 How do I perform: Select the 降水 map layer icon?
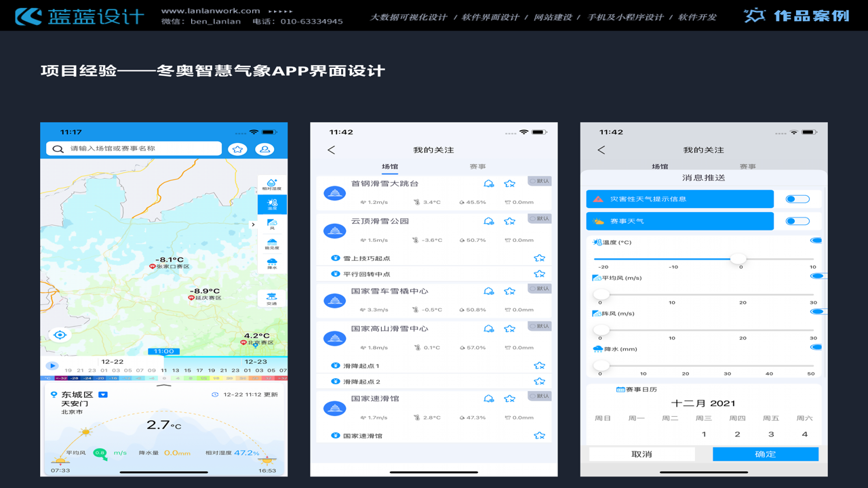pyautogui.click(x=272, y=263)
